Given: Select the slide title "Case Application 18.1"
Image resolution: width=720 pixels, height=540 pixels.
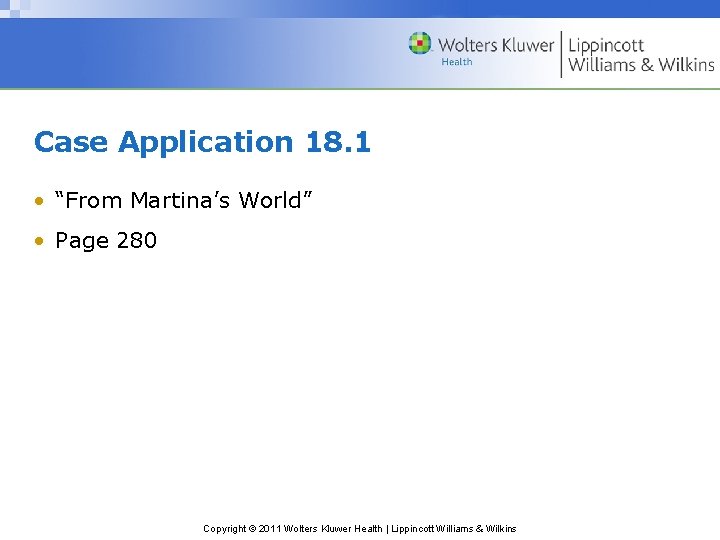Looking at the screenshot, I should point(202,141).
